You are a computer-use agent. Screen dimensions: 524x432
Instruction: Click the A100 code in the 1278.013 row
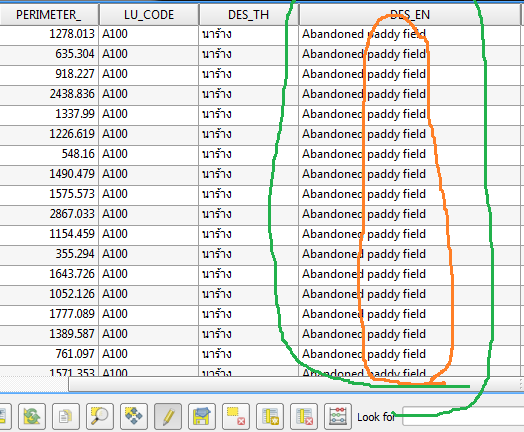click(115, 34)
